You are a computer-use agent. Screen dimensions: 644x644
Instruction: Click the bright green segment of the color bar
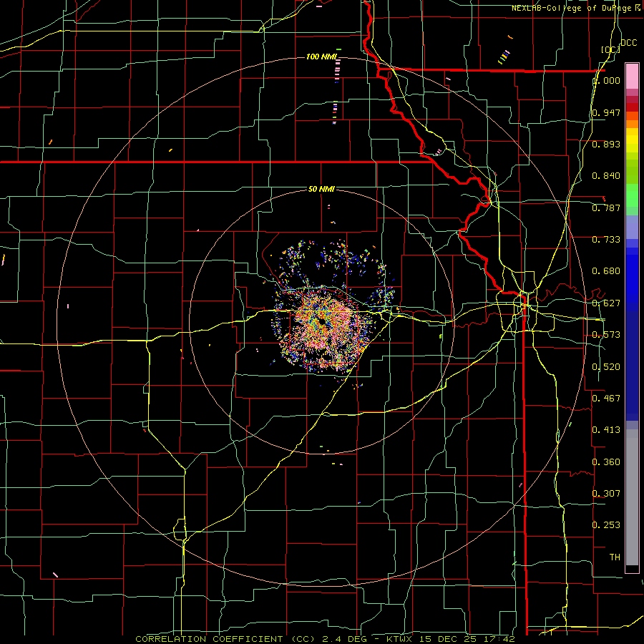coord(632,195)
